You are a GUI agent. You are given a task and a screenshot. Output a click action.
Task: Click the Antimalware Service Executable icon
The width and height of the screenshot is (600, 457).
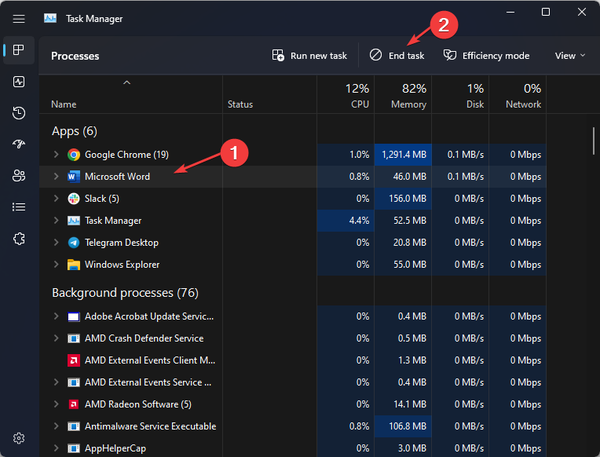[x=73, y=426]
